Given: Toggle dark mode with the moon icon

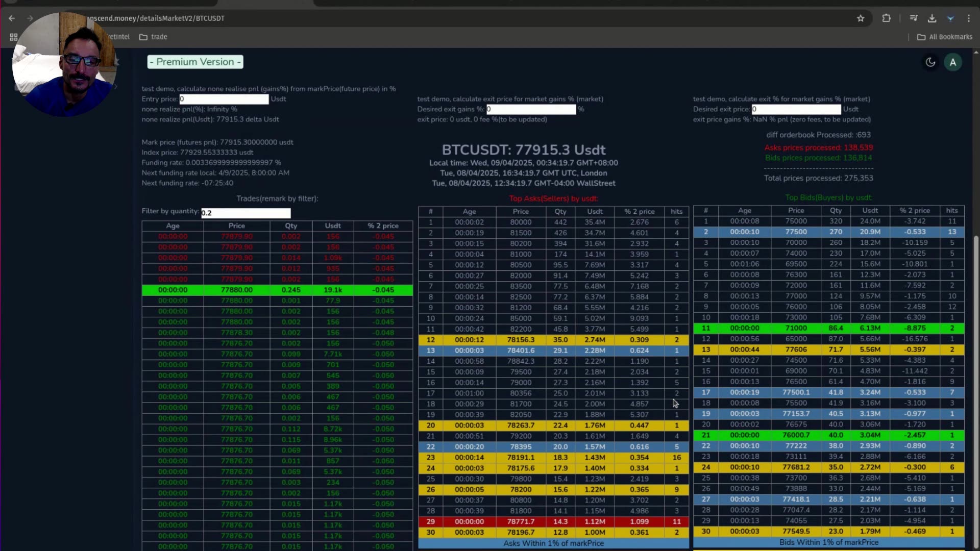Looking at the screenshot, I should [930, 62].
